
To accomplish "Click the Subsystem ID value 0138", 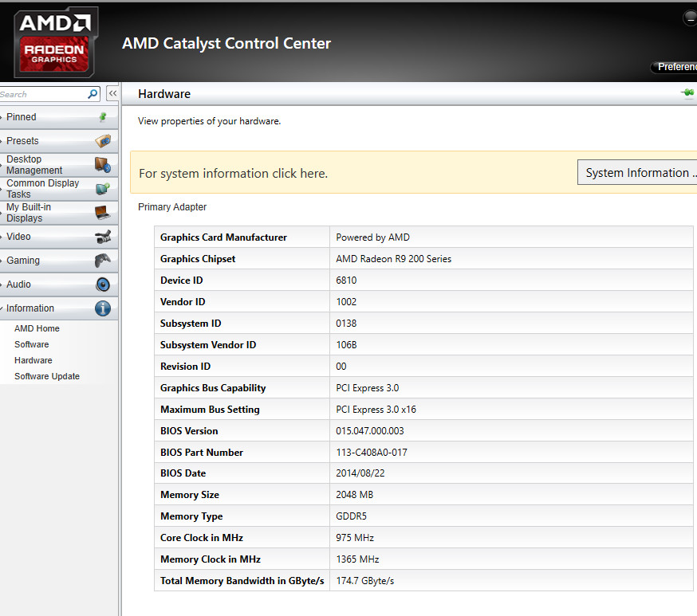I will click(346, 324).
